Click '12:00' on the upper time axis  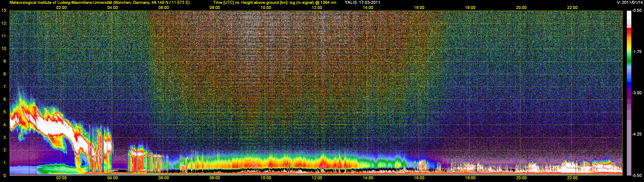pyautogui.click(x=317, y=7)
